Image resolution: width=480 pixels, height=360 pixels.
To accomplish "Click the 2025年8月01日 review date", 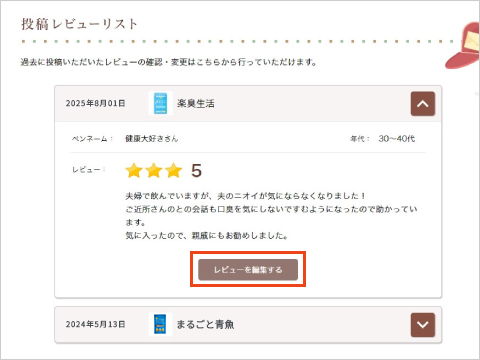I will [x=95, y=103].
